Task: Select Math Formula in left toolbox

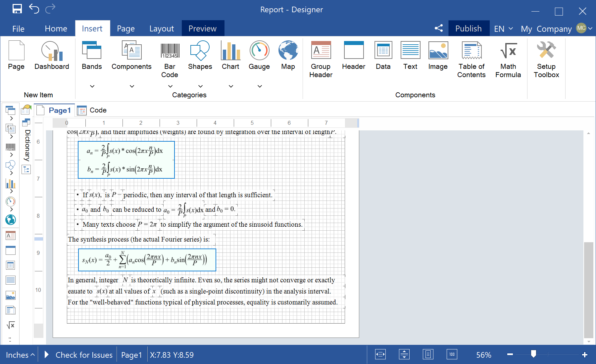Action: [x=11, y=325]
